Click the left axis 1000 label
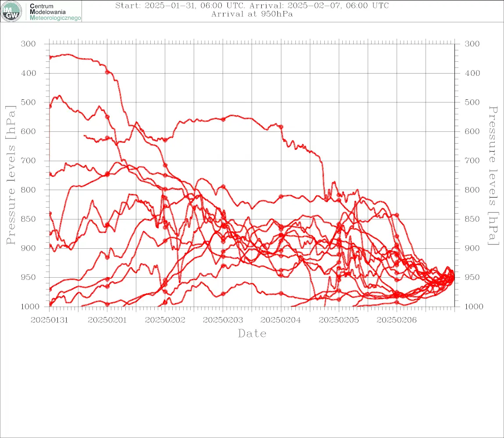Screen dimensions: 504x438 (30, 307)
